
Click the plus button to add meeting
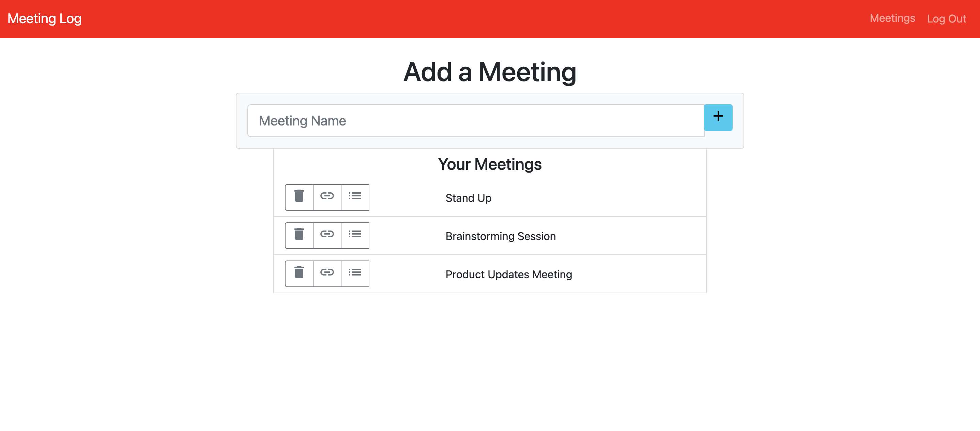point(718,117)
